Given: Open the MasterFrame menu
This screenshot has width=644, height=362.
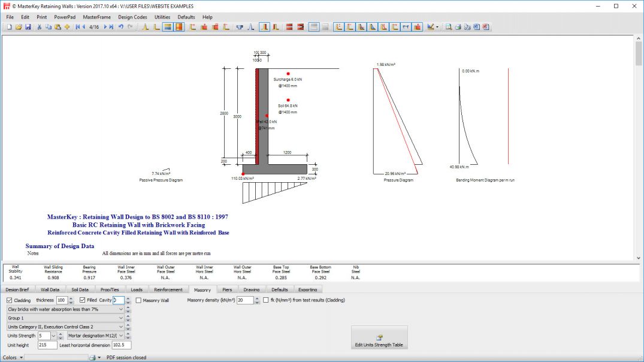Looking at the screenshot, I should click(96, 17).
